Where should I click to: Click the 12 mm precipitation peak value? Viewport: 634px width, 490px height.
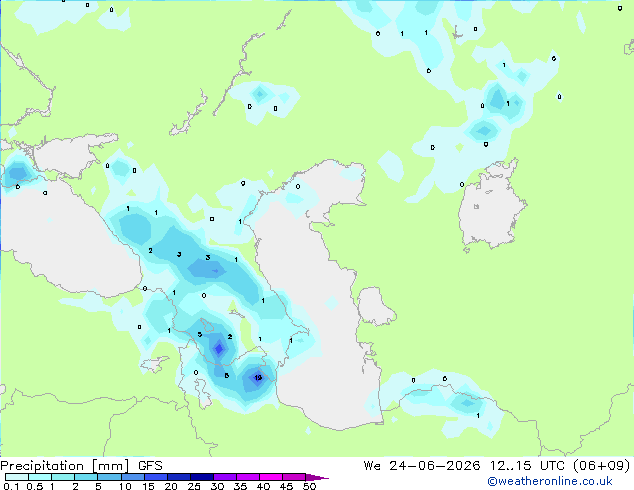click(x=258, y=378)
